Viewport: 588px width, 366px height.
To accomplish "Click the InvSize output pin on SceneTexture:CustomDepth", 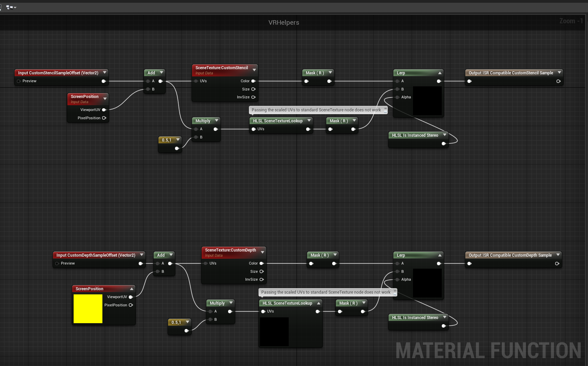I will [x=262, y=280].
